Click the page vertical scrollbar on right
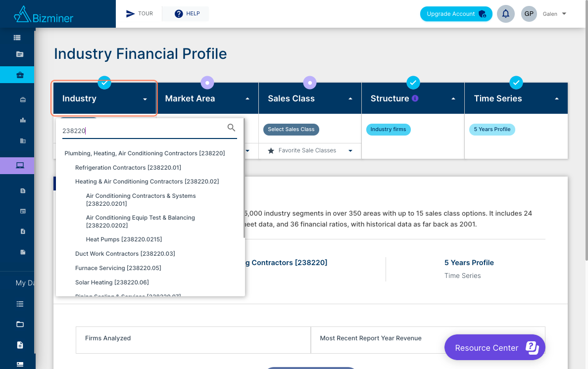Viewport: 588px width, 369px height. 587,130
